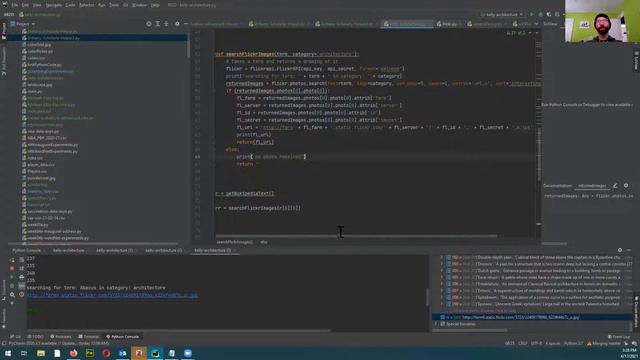Image resolution: width=640 pixels, height=360 pixels.
Task: Open the Navigate menu
Action: tap(53, 5)
